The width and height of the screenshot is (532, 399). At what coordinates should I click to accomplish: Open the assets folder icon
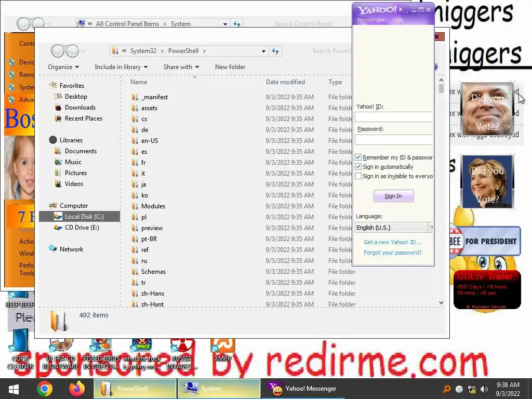(135, 108)
